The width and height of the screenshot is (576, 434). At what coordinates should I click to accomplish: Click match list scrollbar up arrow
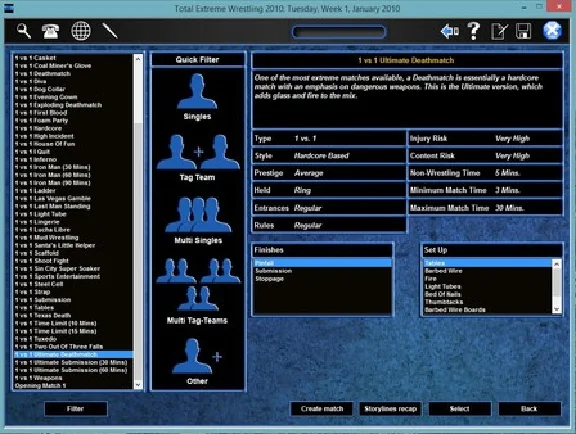(138, 59)
